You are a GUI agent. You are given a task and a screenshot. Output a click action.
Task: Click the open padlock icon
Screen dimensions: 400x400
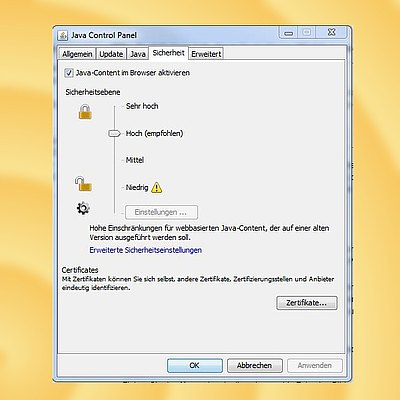point(83,184)
